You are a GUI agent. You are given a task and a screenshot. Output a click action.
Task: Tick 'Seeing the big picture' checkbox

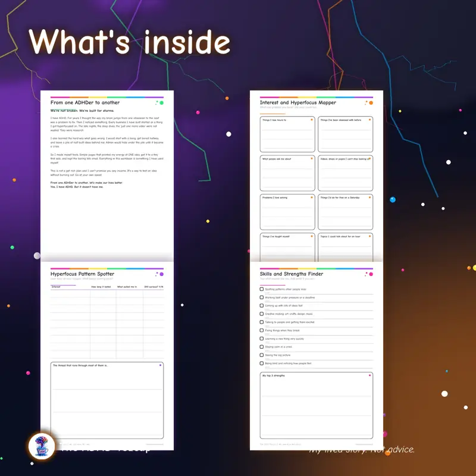pyautogui.click(x=261, y=355)
